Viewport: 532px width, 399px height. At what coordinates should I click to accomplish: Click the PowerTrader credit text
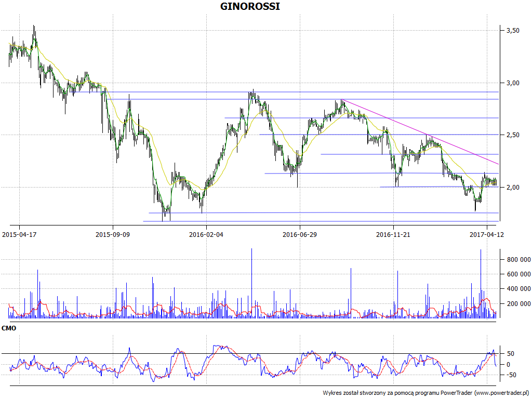(427, 393)
